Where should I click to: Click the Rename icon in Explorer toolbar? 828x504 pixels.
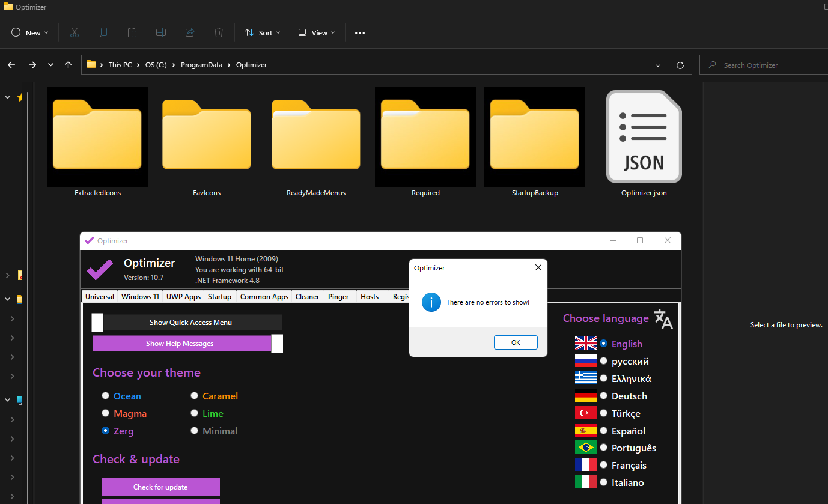(x=160, y=32)
